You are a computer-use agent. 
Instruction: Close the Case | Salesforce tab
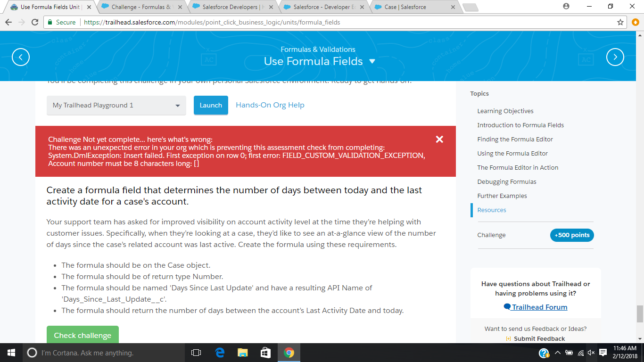[x=453, y=7]
